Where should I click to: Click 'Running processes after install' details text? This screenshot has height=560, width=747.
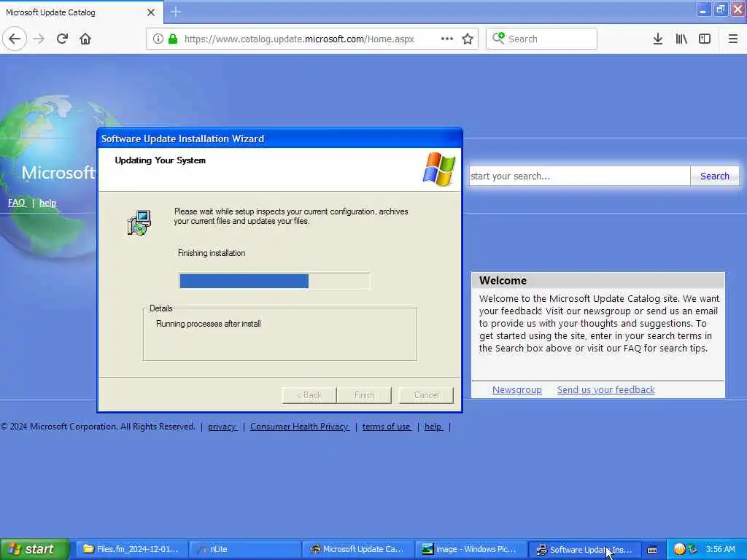(x=208, y=324)
